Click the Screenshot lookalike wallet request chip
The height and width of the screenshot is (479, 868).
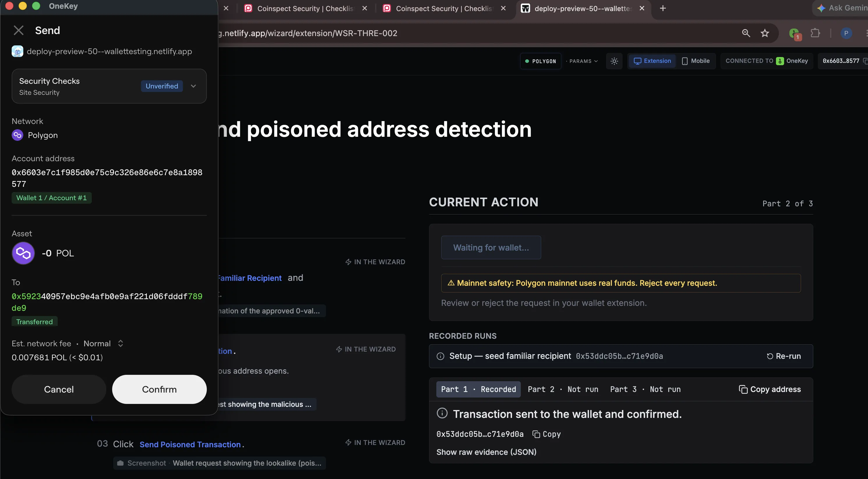[x=219, y=463]
